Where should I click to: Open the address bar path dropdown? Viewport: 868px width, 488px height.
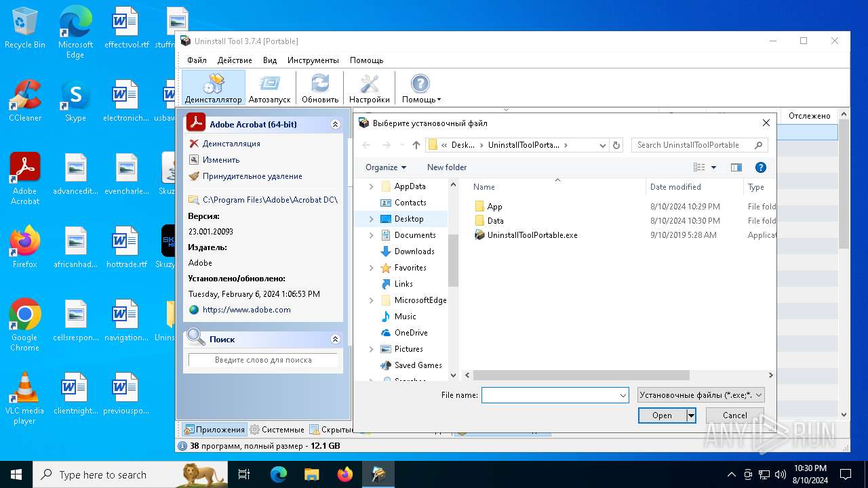click(602, 145)
